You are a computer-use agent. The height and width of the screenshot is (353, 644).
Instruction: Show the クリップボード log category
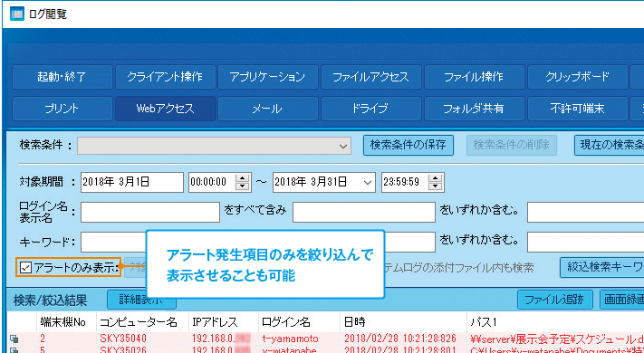pyautogui.click(x=577, y=77)
